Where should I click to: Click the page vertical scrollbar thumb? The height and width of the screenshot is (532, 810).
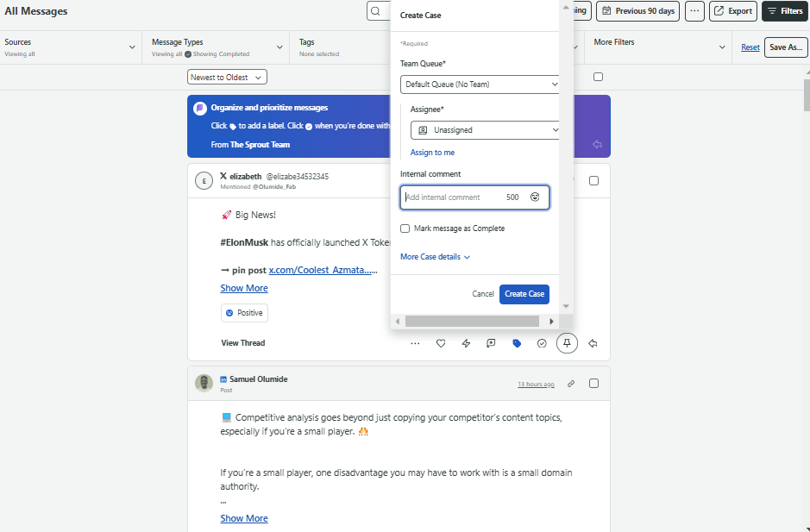coord(807,95)
